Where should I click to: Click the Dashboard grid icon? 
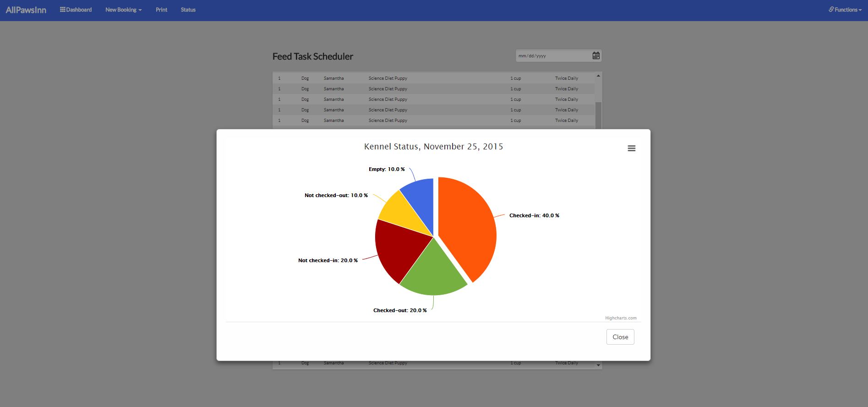[x=62, y=10]
